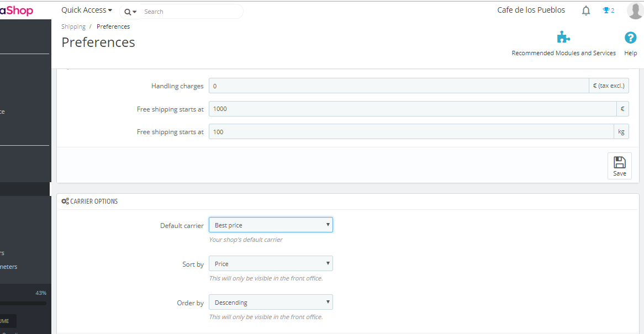Open the notifications bell
The width and height of the screenshot is (644, 334).
(586, 10)
